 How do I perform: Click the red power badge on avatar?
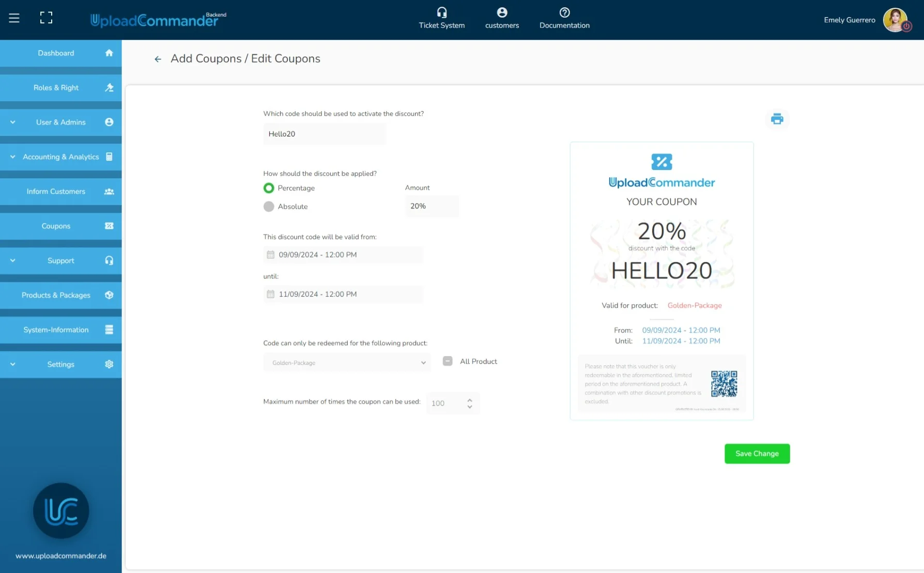pyautogui.click(x=906, y=26)
